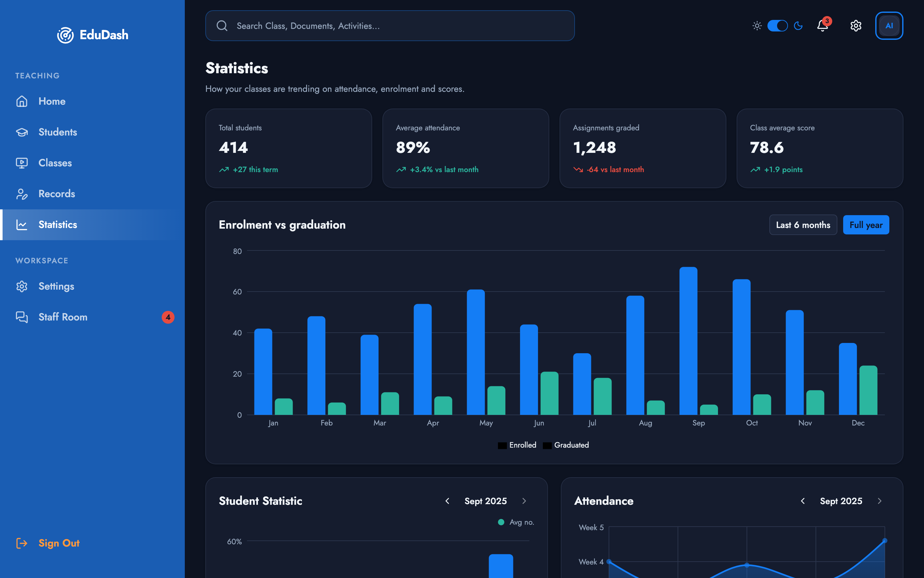This screenshot has width=924, height=578.
Task: Open the AI user avatar menu
Action: 889,26
